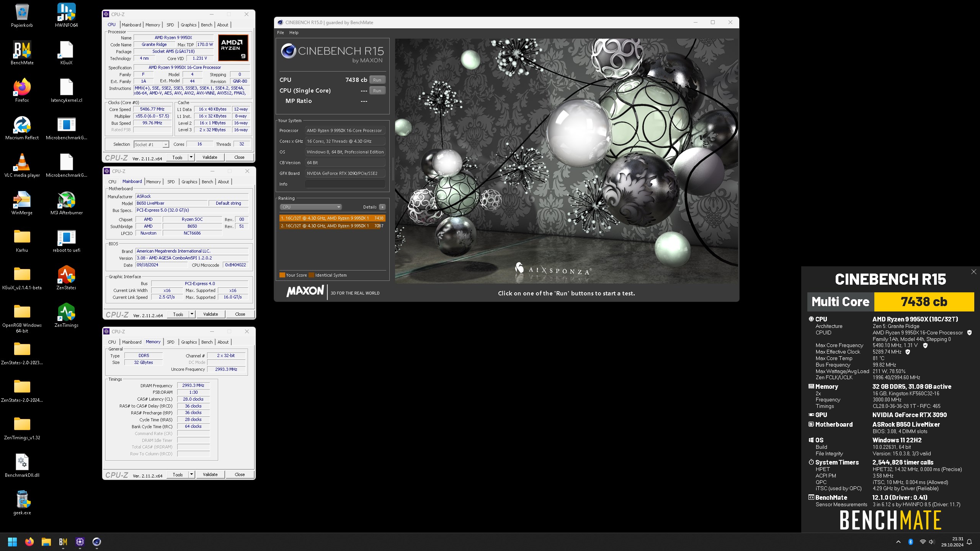Viewport: 980px width, 551px height.
Task: Open the CPU ranking dropdown in Cinebench
Action: pos(310,207)
